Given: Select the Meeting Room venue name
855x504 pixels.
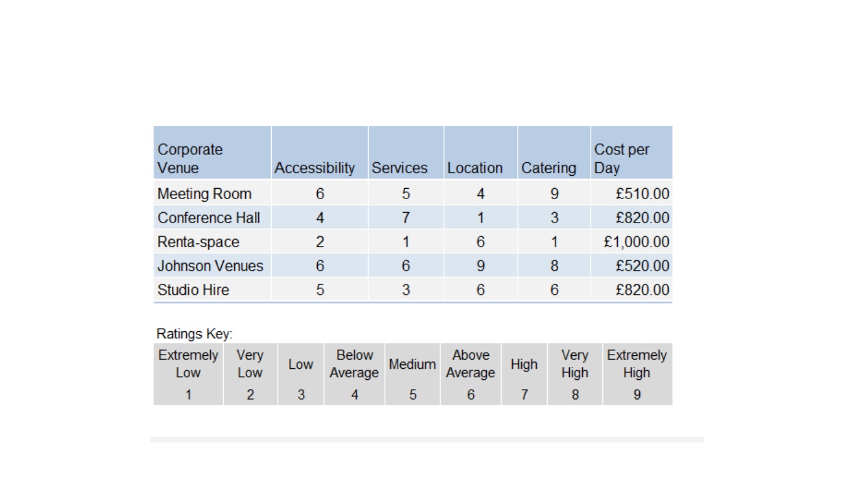Looking at the screenshot, I should pyautogui.click(x=204, y=194).
